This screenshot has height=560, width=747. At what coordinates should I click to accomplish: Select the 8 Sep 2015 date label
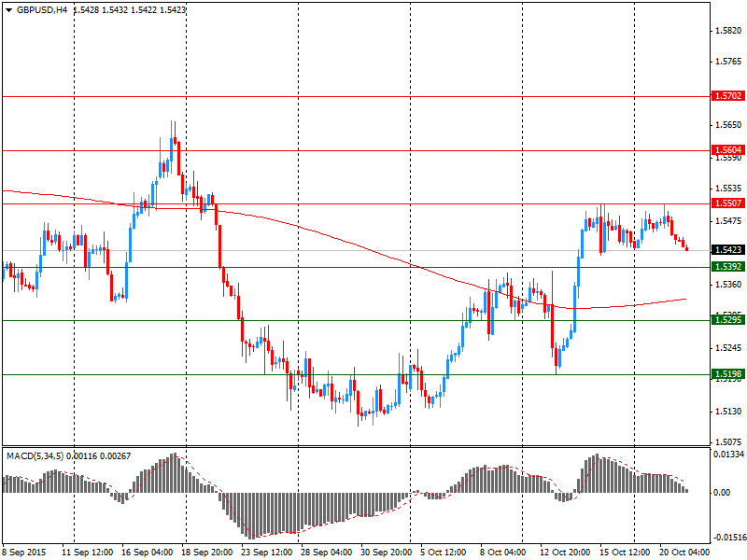24,553
